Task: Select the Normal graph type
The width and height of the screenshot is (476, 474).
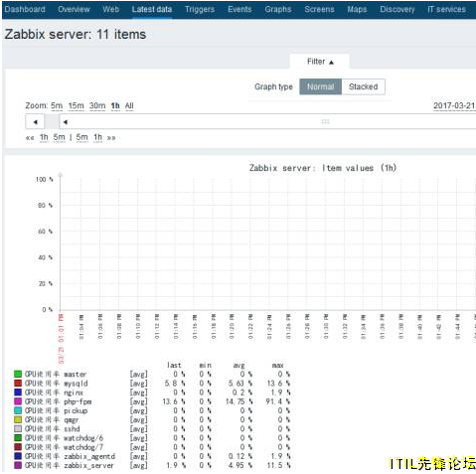Action: (320, 86)
